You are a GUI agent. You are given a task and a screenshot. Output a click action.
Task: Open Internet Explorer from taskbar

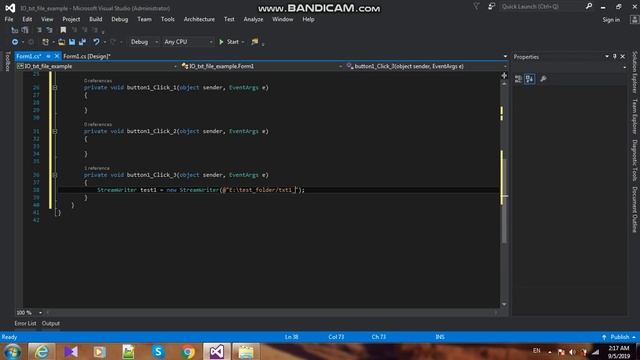coord(41,351)
